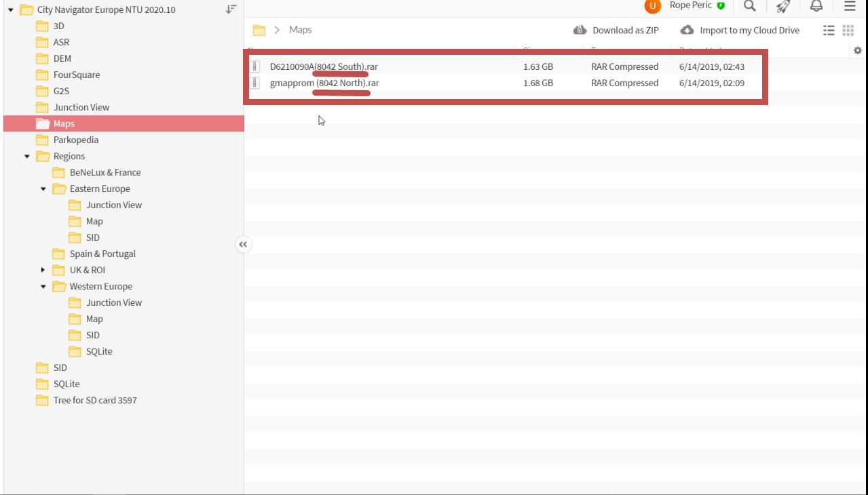The image size is (868, 495).
Task: Select the Eastern Europe folder
Action: (x=91, y=189)
